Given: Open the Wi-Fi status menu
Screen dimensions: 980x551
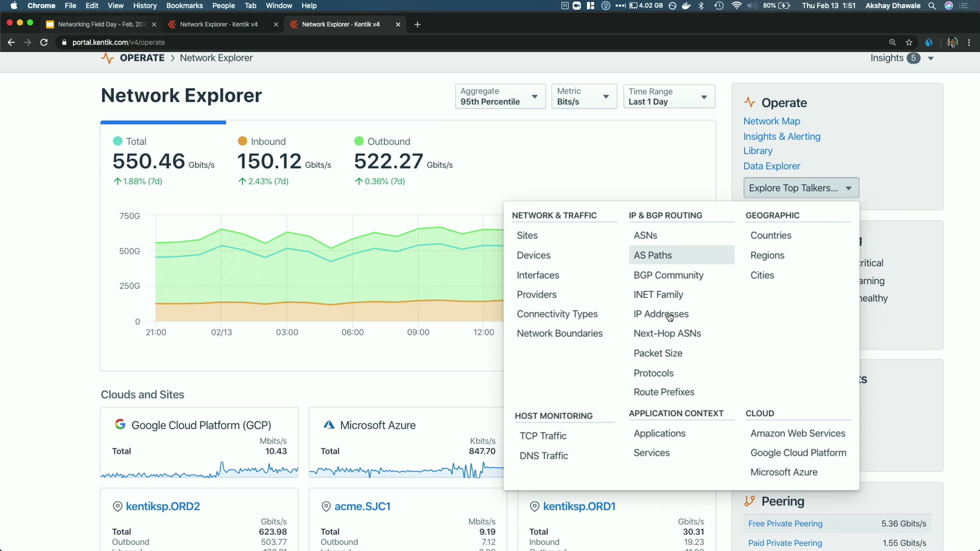Looking at the screenshot, I should (x=737, y=6).
